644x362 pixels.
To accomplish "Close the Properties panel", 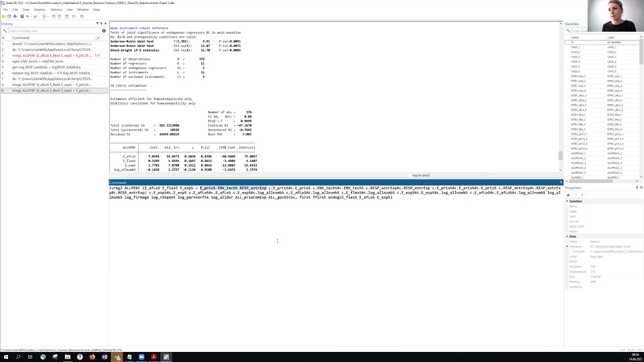I will 641,188.
